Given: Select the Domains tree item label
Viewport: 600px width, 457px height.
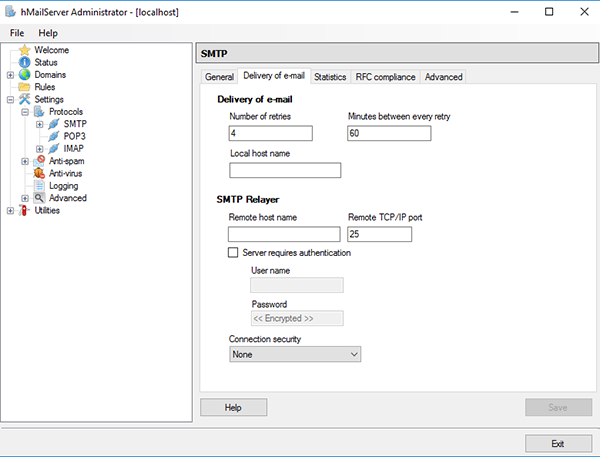Looking at the screenshot, I should (x=50, y=75).
